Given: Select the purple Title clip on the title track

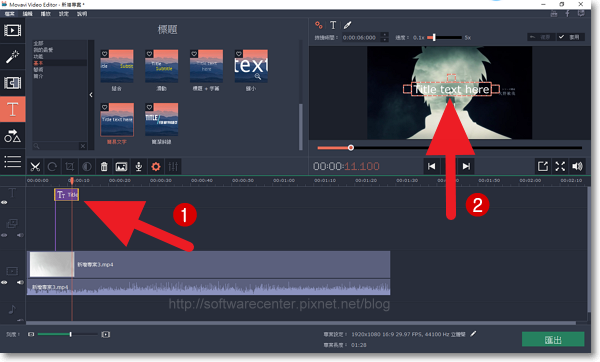Looking at the screenshot, I should [67, 195].
